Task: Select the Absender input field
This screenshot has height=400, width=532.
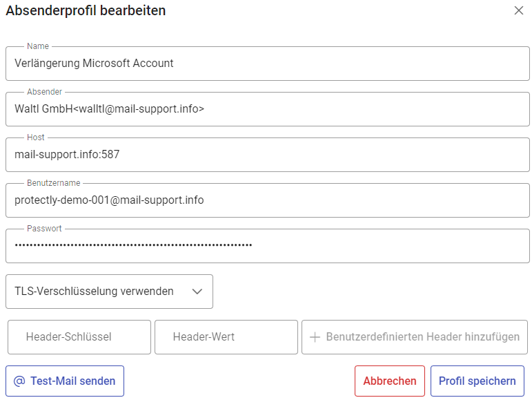Action: pos(267,109)
